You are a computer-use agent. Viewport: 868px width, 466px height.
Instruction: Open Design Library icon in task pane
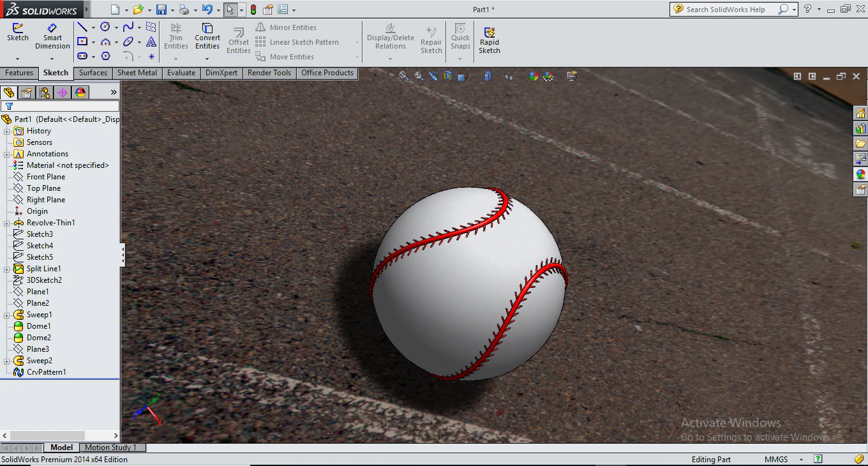click(x=860, y=128)
